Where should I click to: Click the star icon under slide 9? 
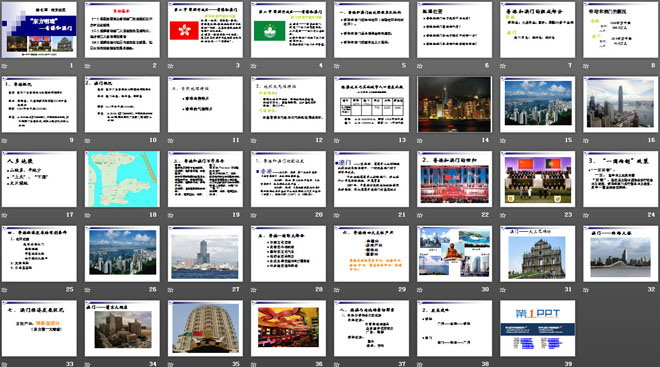(5, 141)
